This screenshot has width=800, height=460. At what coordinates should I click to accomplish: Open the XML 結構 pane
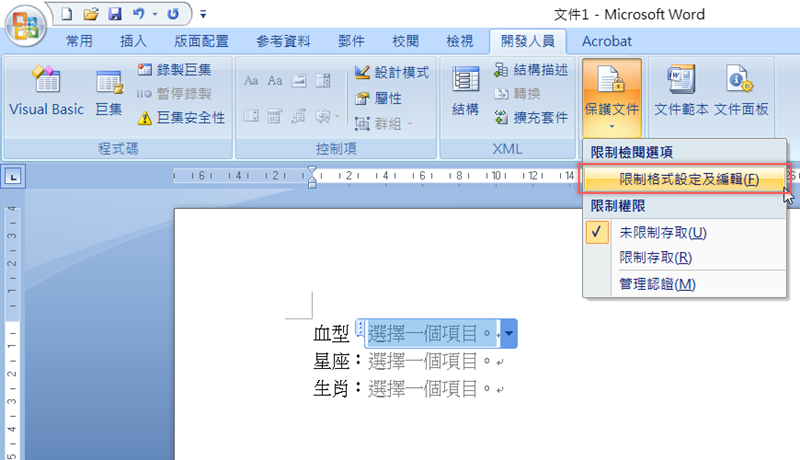coord(465,91)
